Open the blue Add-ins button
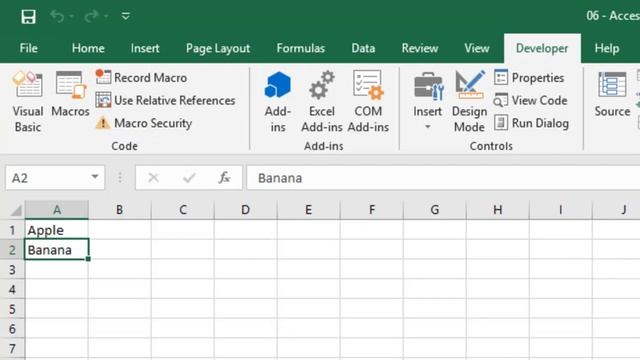Image resolution: width=640 pixels, height=360 pixels. (278, 102)
